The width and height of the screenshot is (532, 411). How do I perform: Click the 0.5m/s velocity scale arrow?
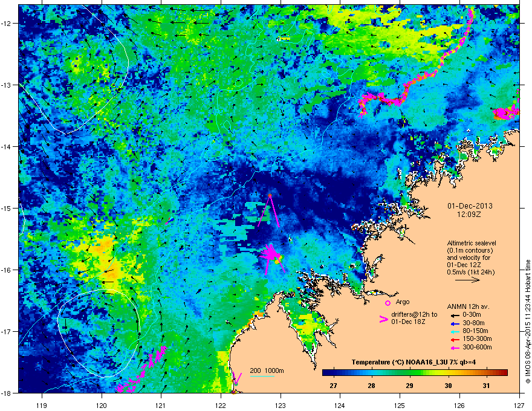(467, 280)
